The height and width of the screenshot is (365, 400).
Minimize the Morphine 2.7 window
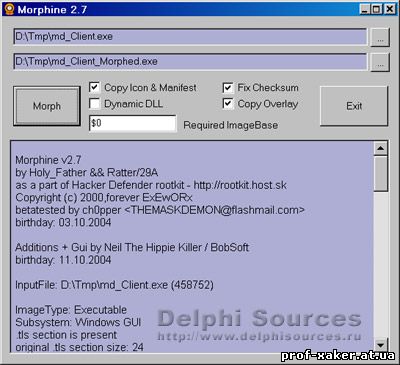(x=365, y=9)
